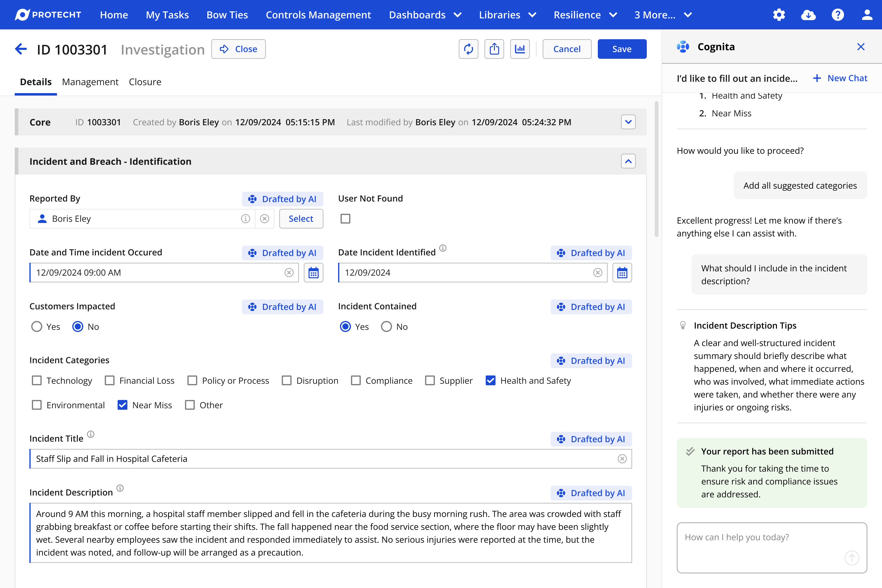Image resolution: width=882 pixels, height=588 pixels.
Task: Tick the User Not Found checkbox
Action: 345,219
